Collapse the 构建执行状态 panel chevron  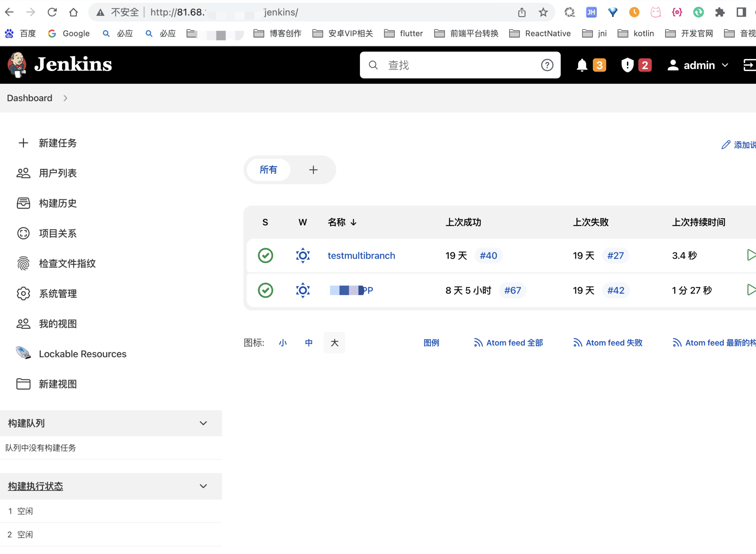click(203, 486)
